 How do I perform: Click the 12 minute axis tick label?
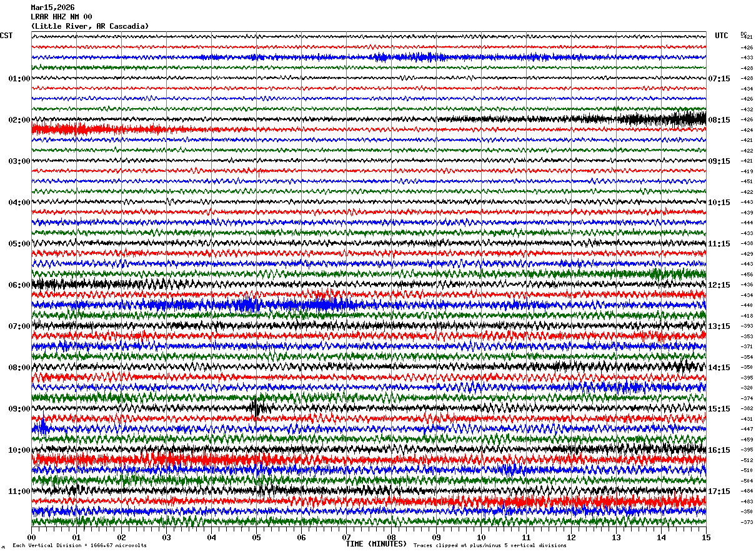(572, 537)
